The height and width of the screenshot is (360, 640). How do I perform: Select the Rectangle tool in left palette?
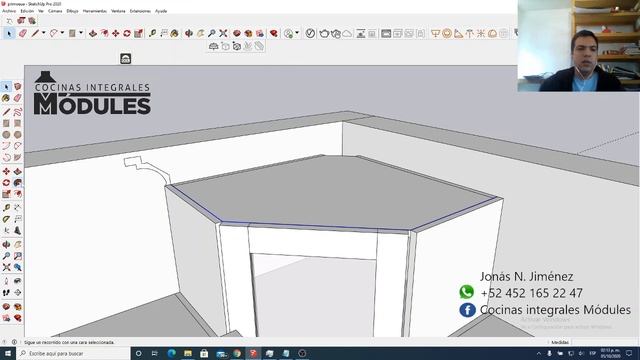6,123
